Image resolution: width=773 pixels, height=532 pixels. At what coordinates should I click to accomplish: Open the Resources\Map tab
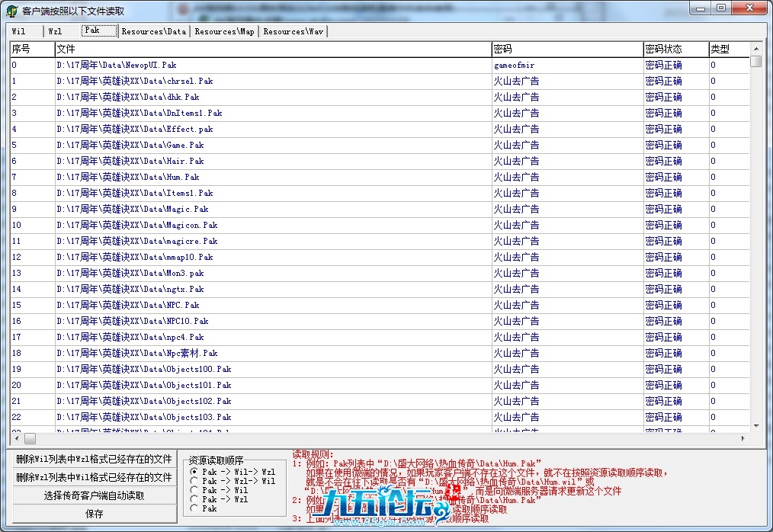pos(224,31)
